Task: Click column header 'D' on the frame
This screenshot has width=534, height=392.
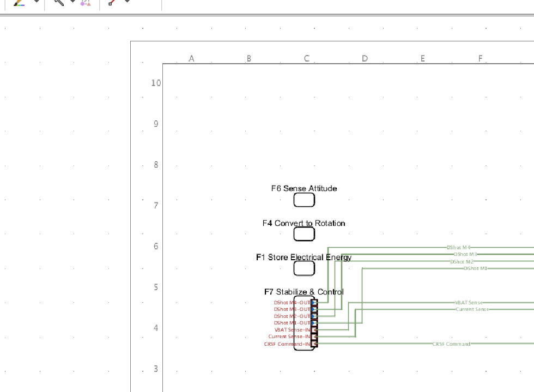Action: [365, 59]
